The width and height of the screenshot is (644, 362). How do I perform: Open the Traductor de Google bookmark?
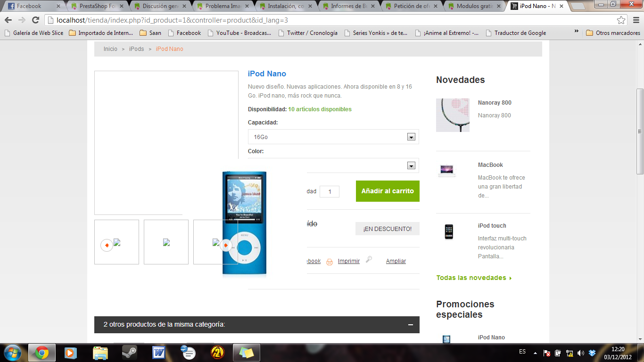pyautogui.click(x=516, y=33)
